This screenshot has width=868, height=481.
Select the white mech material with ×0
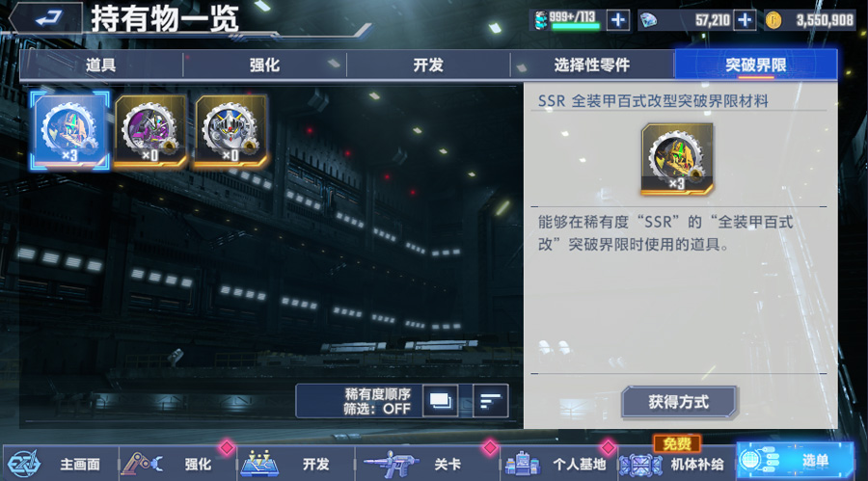(231, 131)
